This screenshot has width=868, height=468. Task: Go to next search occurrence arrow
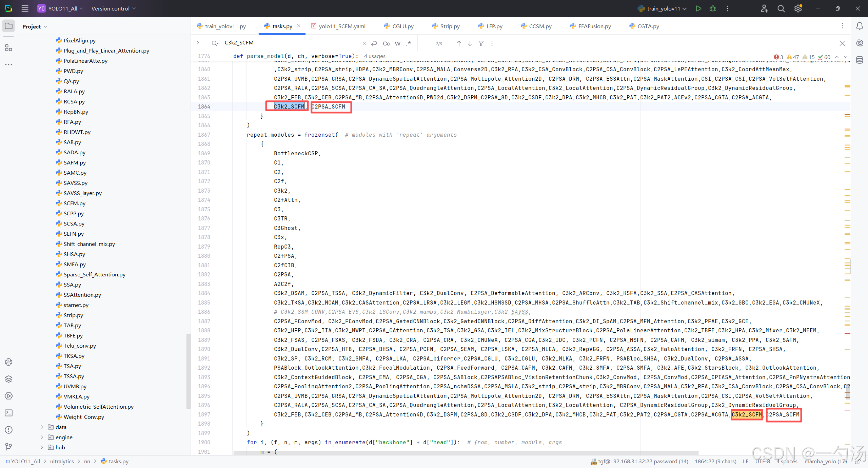coord(470,43)
